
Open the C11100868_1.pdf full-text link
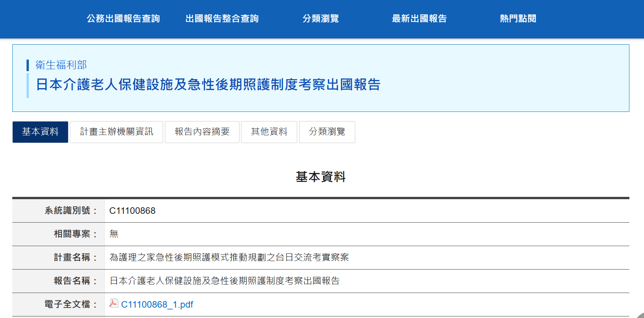pyautogui.click(x=157, y=305)
